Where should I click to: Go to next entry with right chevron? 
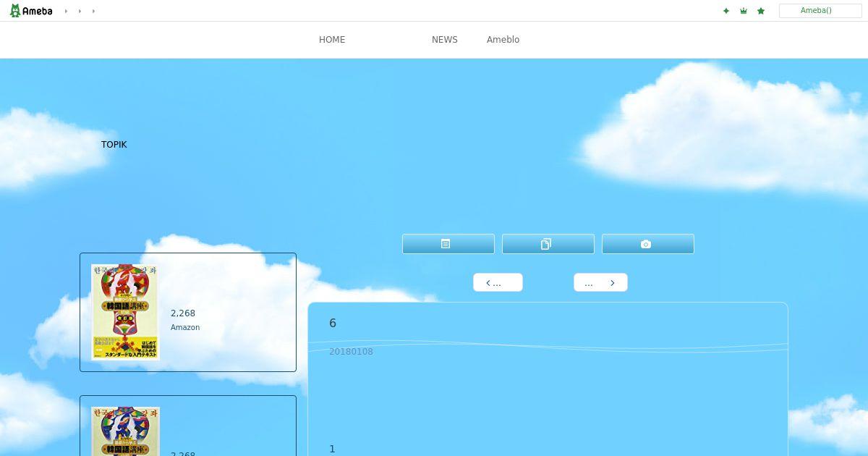(x=600, y=282)
